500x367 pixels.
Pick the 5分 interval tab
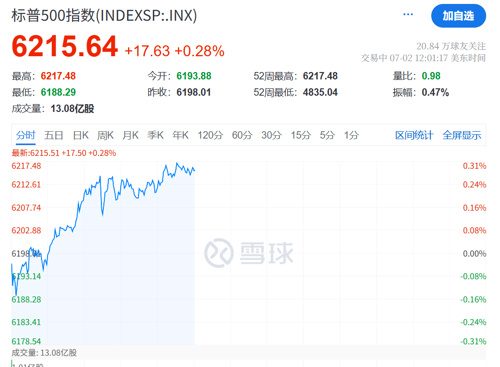[x=327, y=135]
